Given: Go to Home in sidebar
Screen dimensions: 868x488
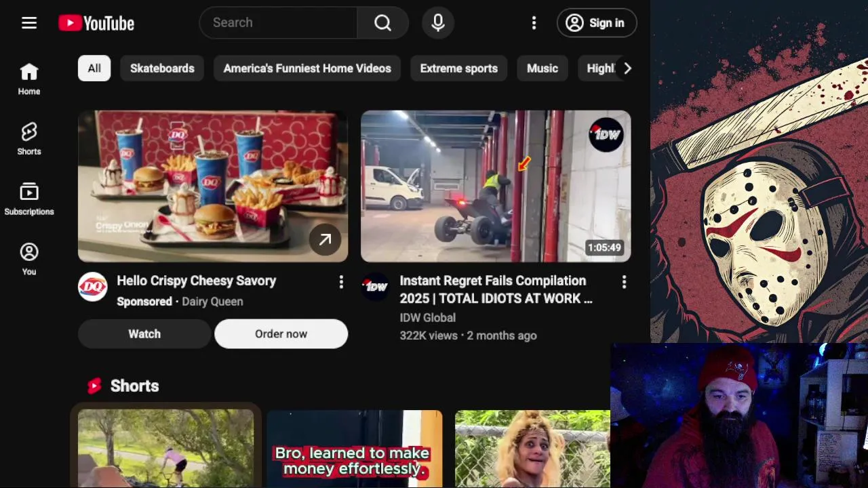Looking at the screenshot, I should point(29,79).
